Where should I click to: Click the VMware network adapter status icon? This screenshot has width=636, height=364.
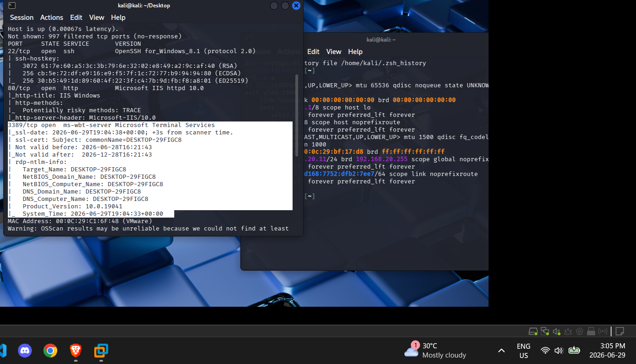pos(545,331)
